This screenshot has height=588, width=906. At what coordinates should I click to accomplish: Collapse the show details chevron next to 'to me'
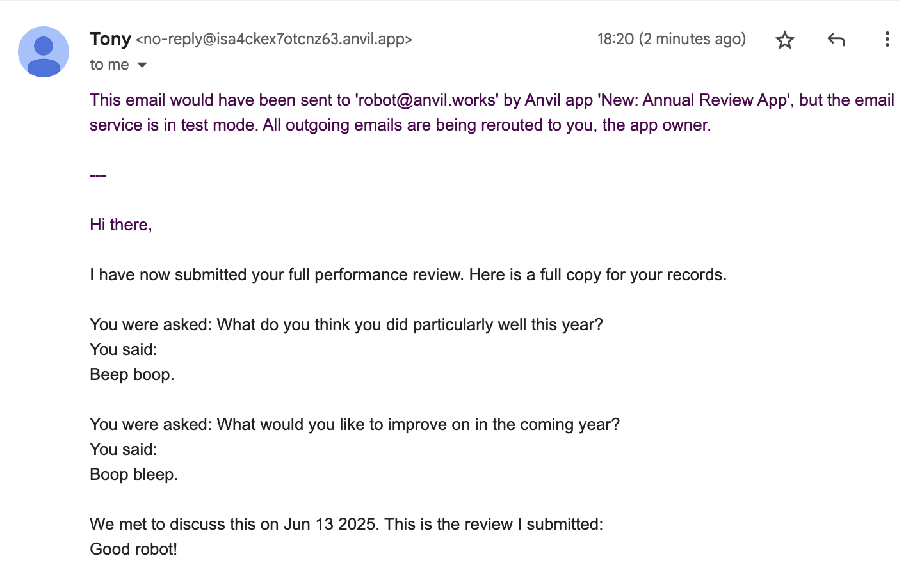pyautogui.click(x=142, y=65)
